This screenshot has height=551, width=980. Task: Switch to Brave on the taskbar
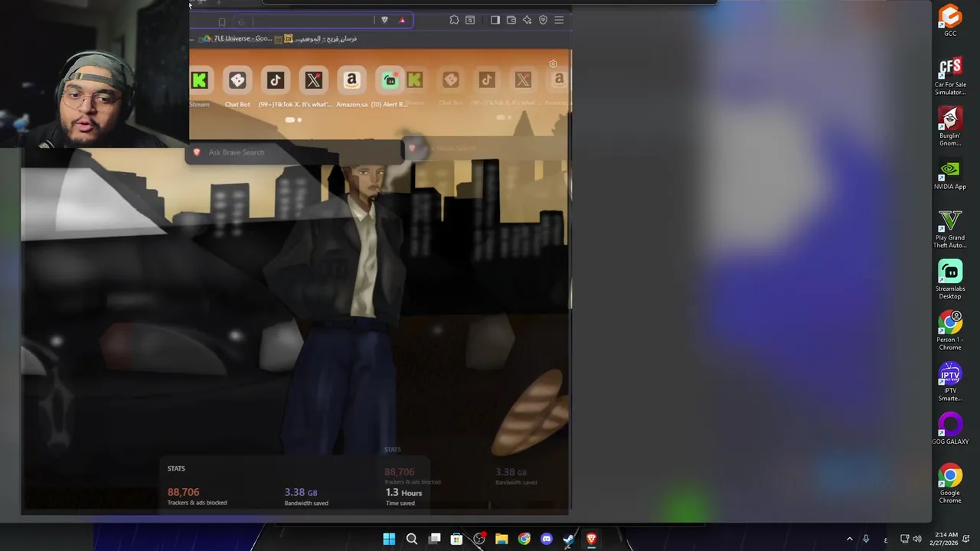point(591,539)
